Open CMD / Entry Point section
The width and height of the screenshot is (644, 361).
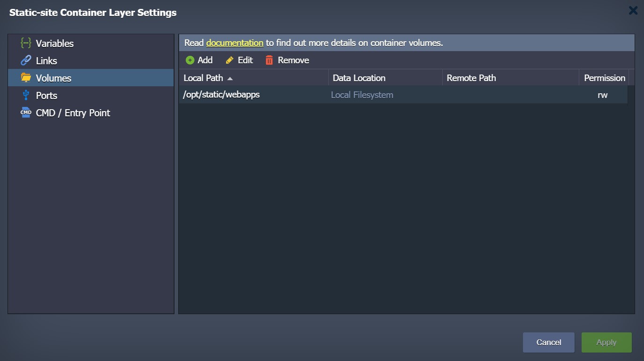click(73, 113)
